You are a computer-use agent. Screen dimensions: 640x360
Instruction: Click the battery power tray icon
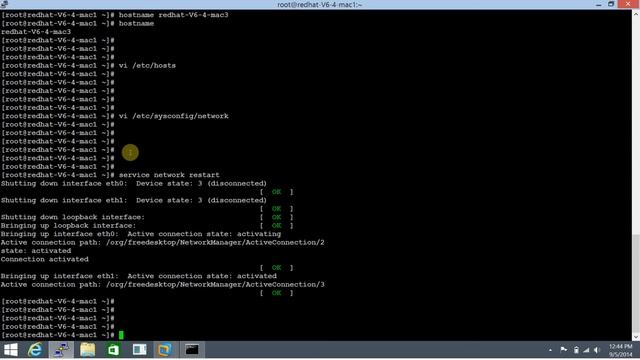[x=576, y=350]
